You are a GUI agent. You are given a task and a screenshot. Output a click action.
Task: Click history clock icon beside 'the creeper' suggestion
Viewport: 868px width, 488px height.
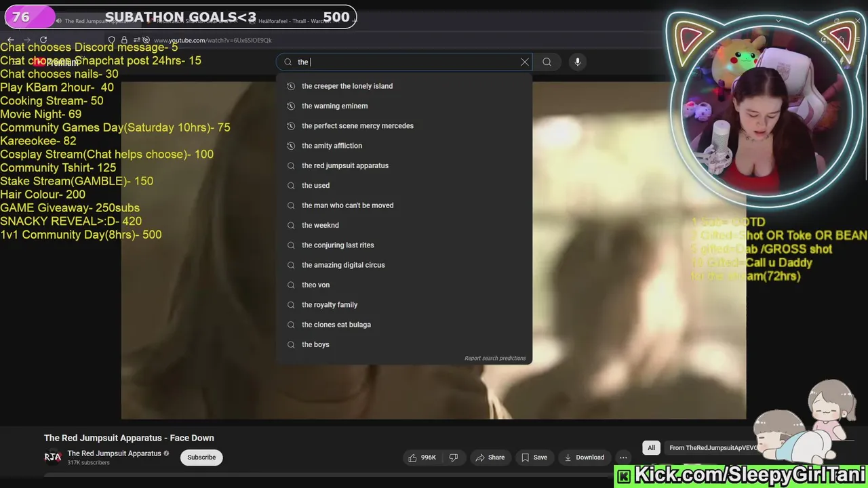pyautogui.click(x=291, y=86)
